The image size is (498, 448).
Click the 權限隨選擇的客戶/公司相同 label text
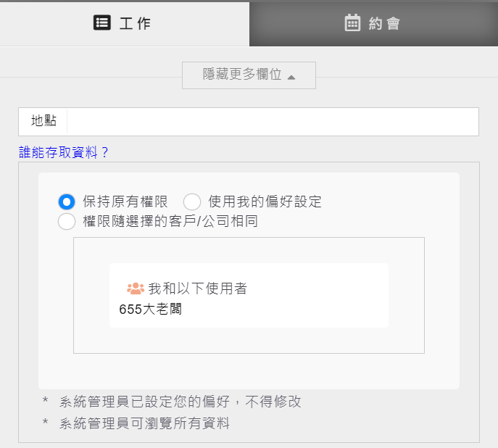click(170, 221)
